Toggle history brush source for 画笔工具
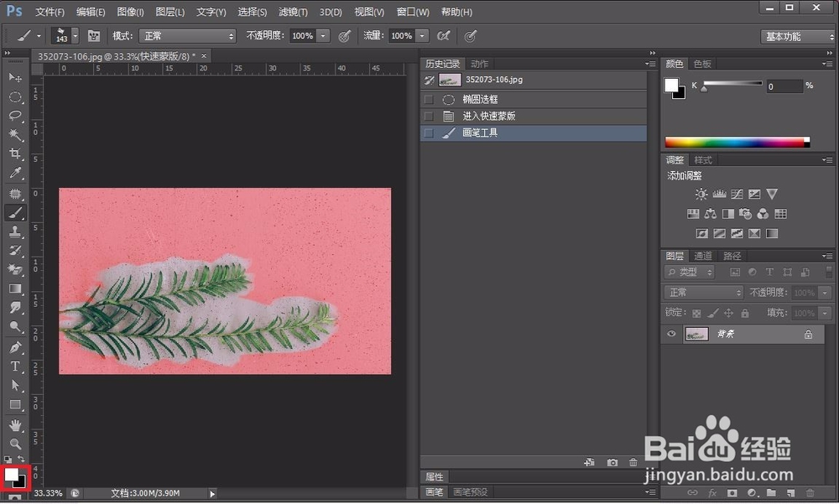Image resolution: width=839 pixels, height=504 pixels. (429, 133)
